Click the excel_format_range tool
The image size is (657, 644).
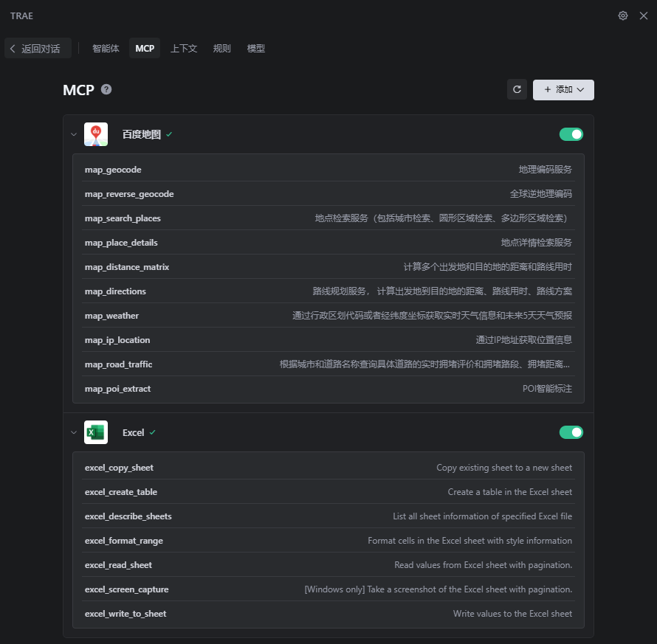click(x=328, y=540)
